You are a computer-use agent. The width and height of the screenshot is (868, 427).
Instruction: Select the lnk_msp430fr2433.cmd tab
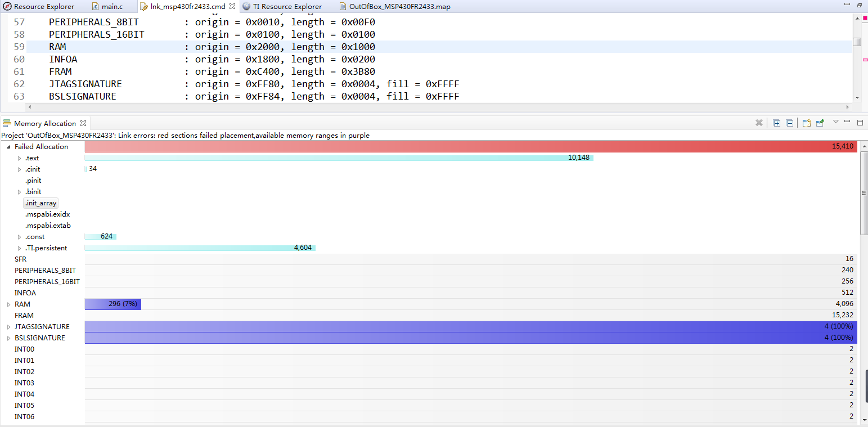coord(188,7)
